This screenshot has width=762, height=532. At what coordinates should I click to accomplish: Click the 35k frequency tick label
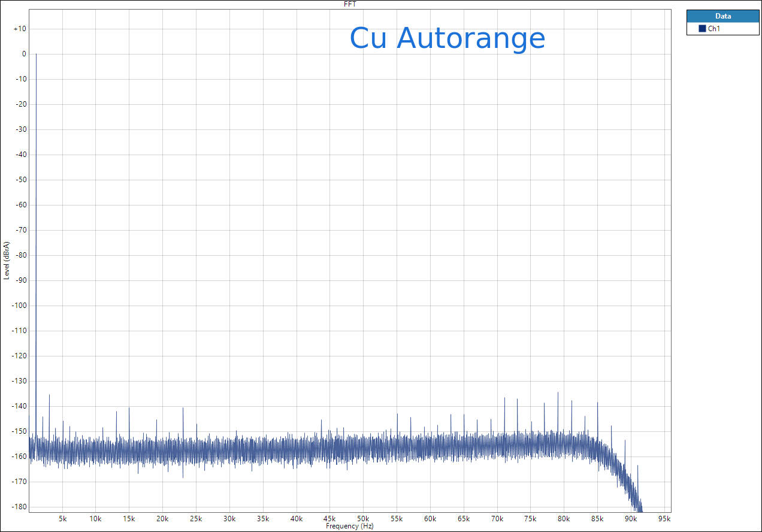tap(263, 518)
